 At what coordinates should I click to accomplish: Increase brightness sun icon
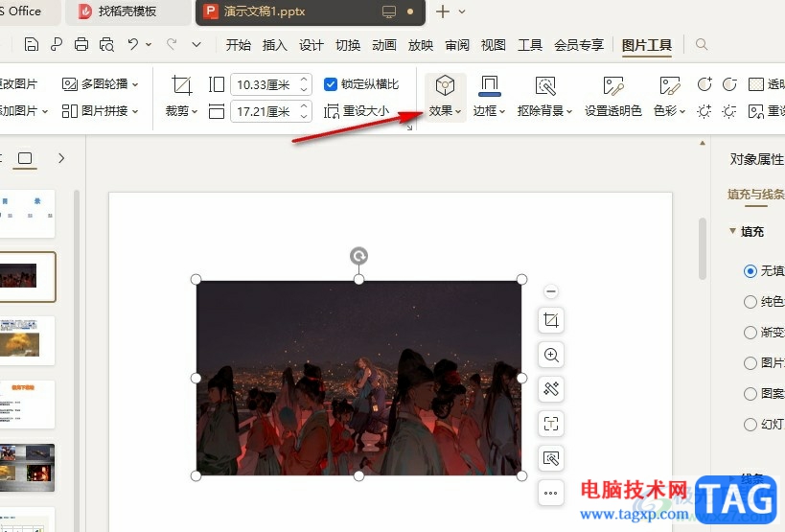pos(704,111)
